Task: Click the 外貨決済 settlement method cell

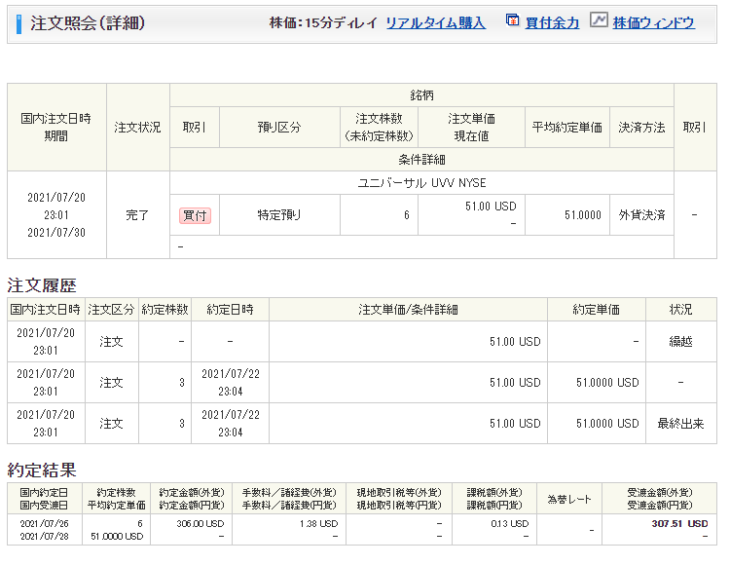Action: [641, 215]
